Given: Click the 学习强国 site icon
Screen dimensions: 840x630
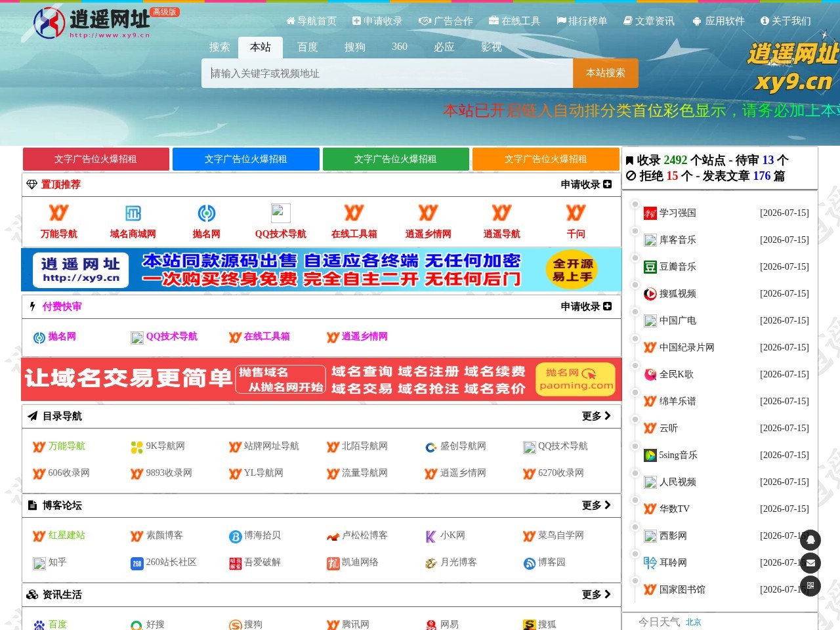Looking at the screenshot, I should coord(650,213).
